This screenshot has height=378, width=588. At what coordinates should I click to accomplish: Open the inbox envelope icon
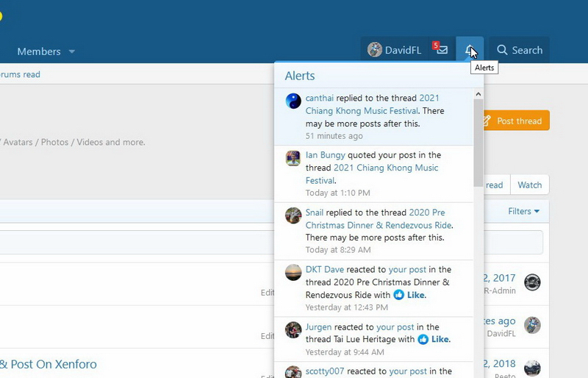click(441, 50)
